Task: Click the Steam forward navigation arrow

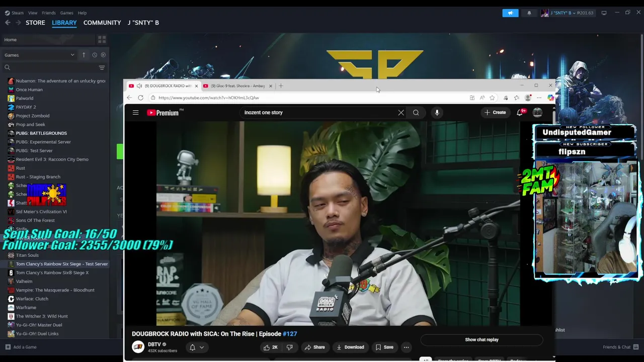Action: 18,23
